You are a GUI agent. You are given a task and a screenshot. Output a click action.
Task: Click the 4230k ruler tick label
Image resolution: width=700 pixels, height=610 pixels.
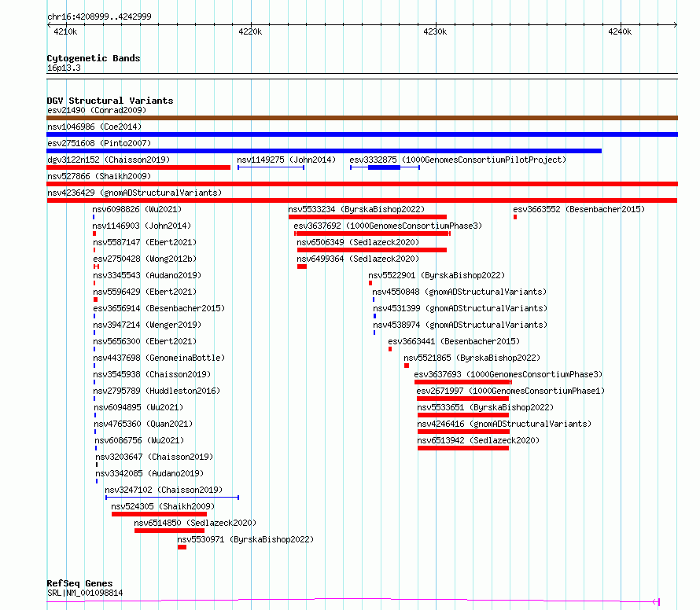tap(435, 31)
